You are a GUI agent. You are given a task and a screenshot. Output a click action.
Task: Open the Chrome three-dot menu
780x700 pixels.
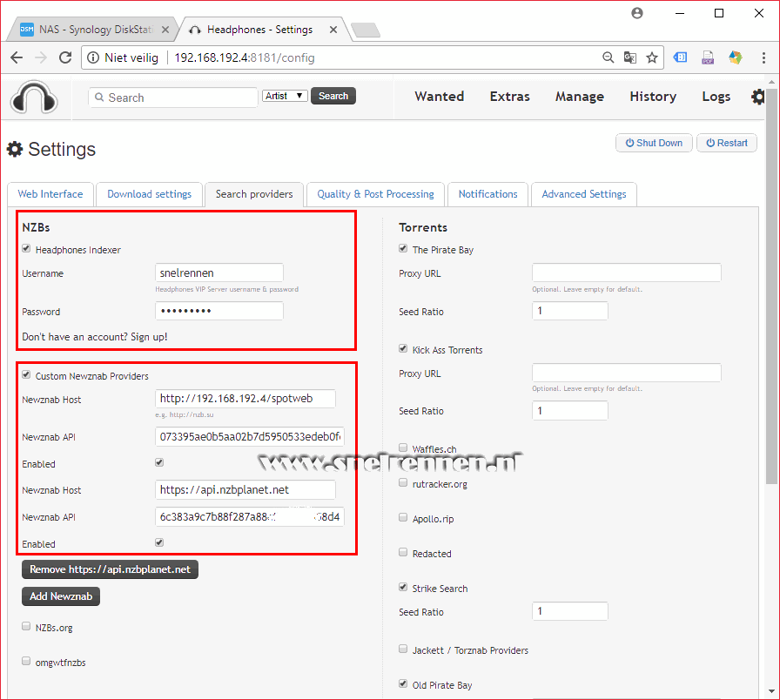click(763, 57)
